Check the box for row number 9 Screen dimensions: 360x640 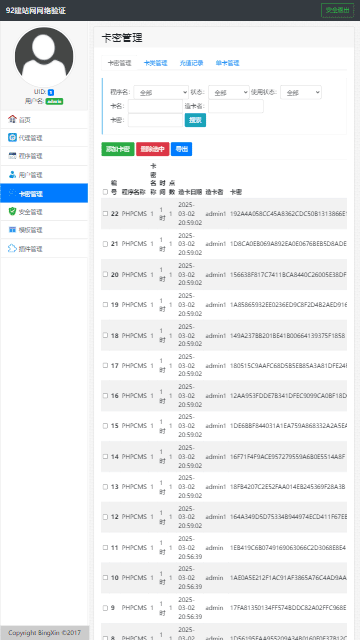click(105, 608)
